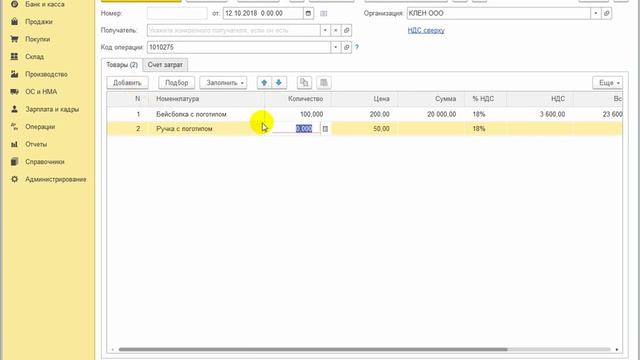Click the Количество column header
This screenshot has height=360, width=640.
pos(298,99)
